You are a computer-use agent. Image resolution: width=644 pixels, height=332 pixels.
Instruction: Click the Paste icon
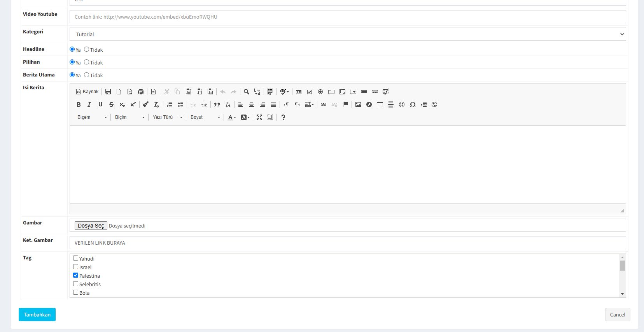(188, 92)
